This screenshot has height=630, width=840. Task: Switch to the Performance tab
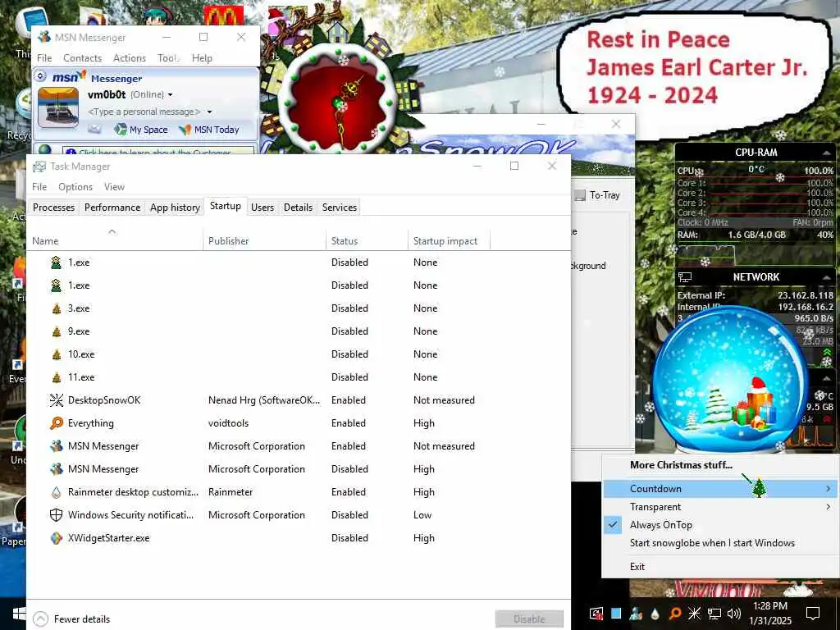pyautogui.click(x=112, y=208)
